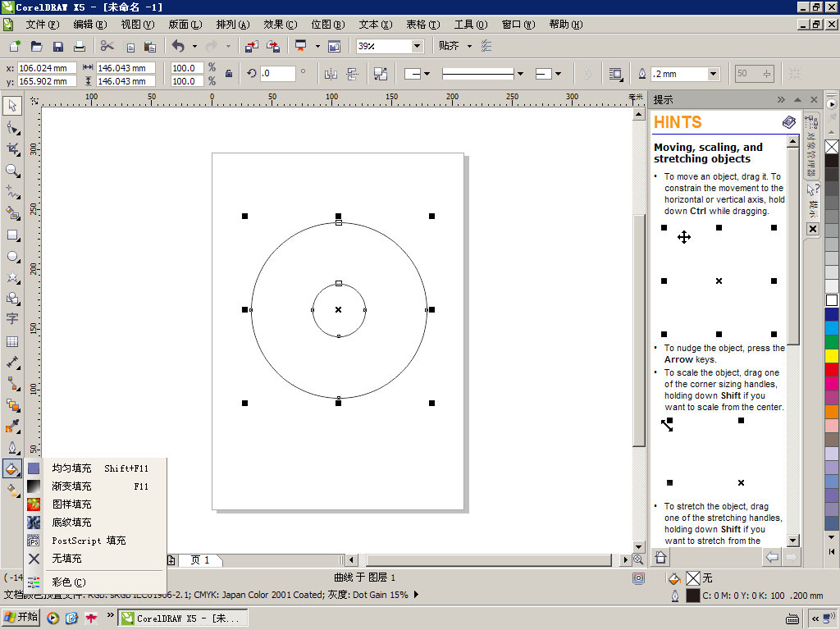Choose 无填充 from fill flyout

[x=95, y=559]
